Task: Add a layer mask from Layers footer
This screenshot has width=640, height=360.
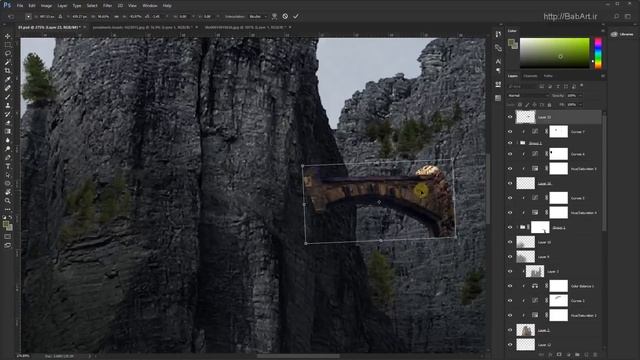Action: [x=559, y=355]
